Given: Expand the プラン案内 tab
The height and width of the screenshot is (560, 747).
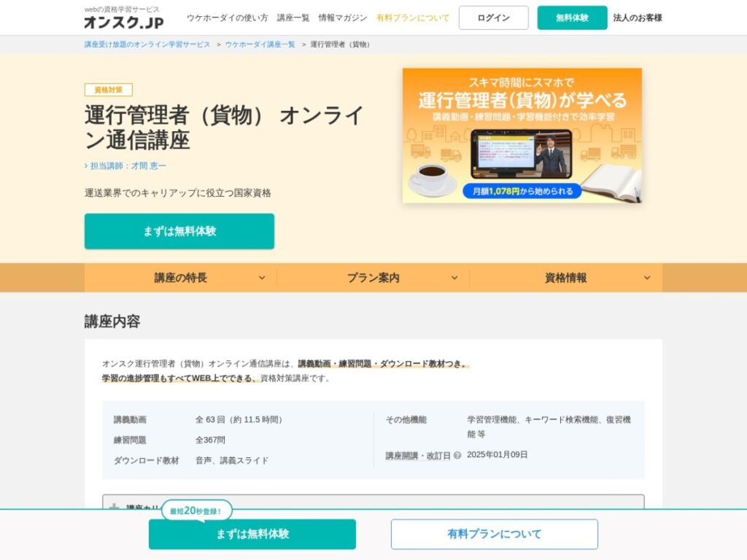Looking at the screenshot, I should coord(373,278).
